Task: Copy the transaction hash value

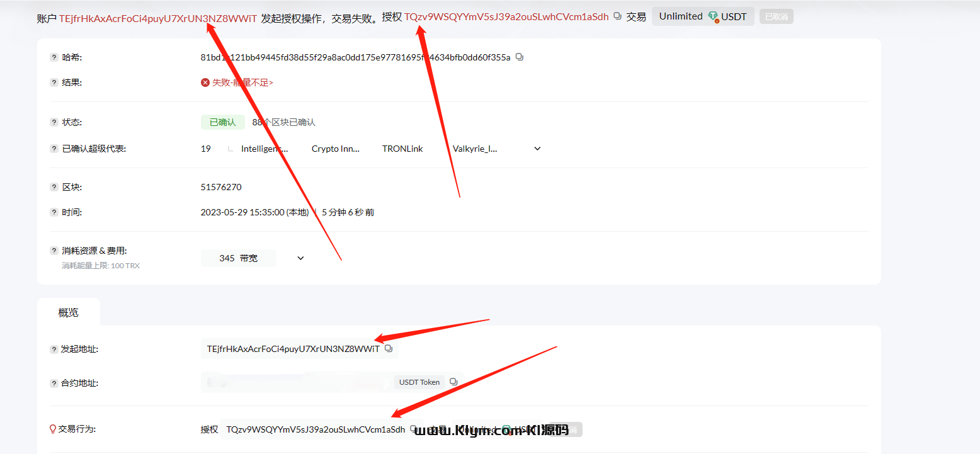Action: coord(520,57)
